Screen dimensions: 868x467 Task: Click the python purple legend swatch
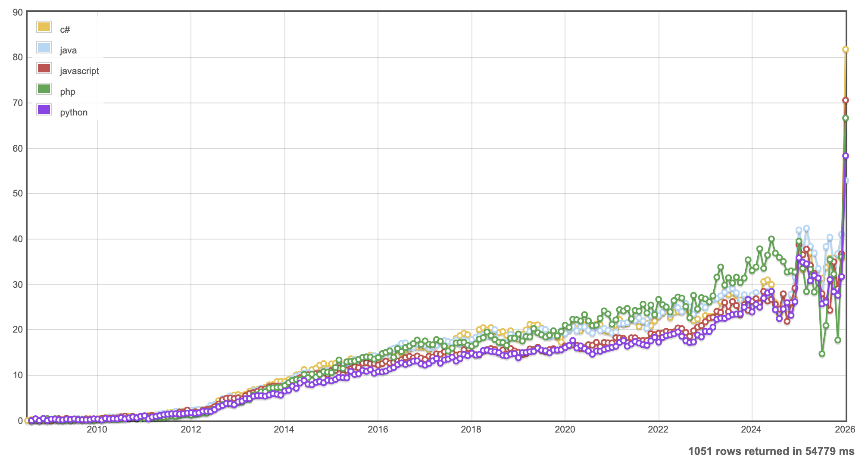(44, 110)
